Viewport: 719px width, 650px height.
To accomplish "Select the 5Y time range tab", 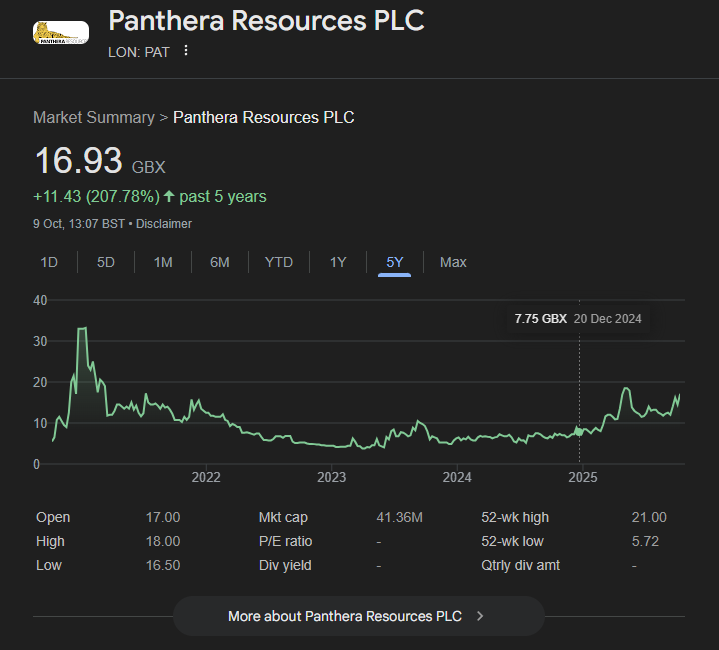I will [394, 262].
